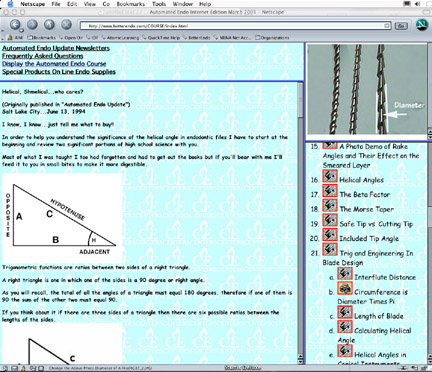Click icon beside Helical Angles in Conical Instruments

[x=345, y=351]
